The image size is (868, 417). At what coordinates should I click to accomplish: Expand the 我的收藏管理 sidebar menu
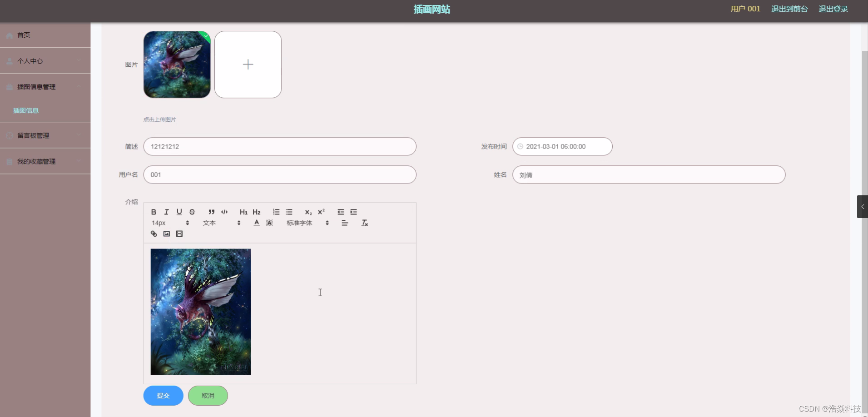tap(45, 161)
